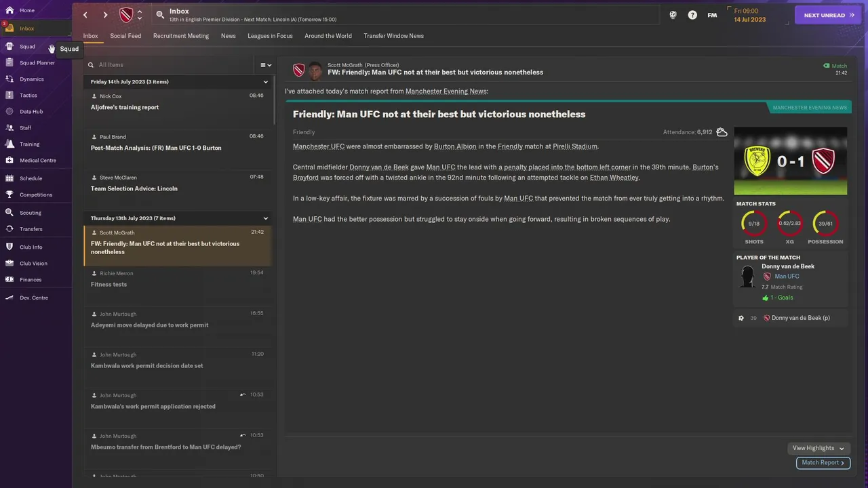Screen dimensions: 868x488
Task: Open the club switcher arrows beside badge
Action: pos(140,15)
